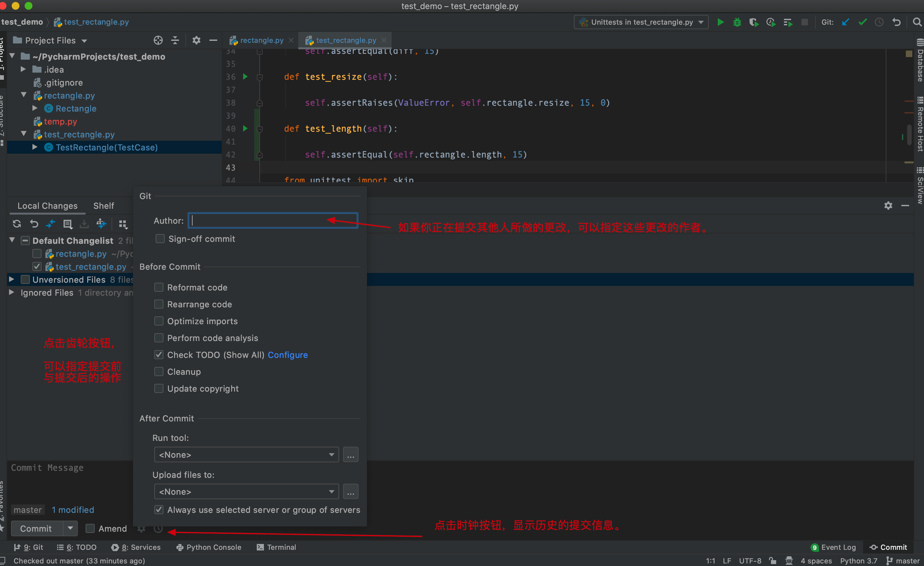Enable Perform code analysis
The image size is (924, 566).
(x=159, y=338)
